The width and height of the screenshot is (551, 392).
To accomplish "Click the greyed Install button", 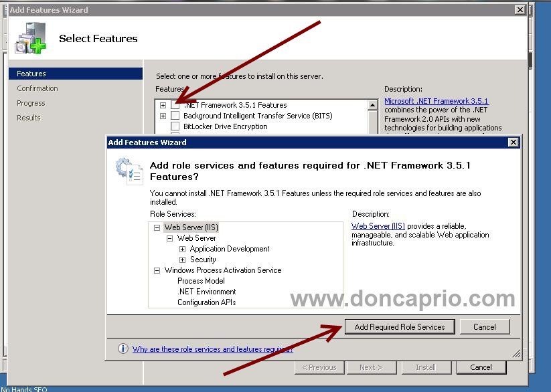I will [426, 367].
